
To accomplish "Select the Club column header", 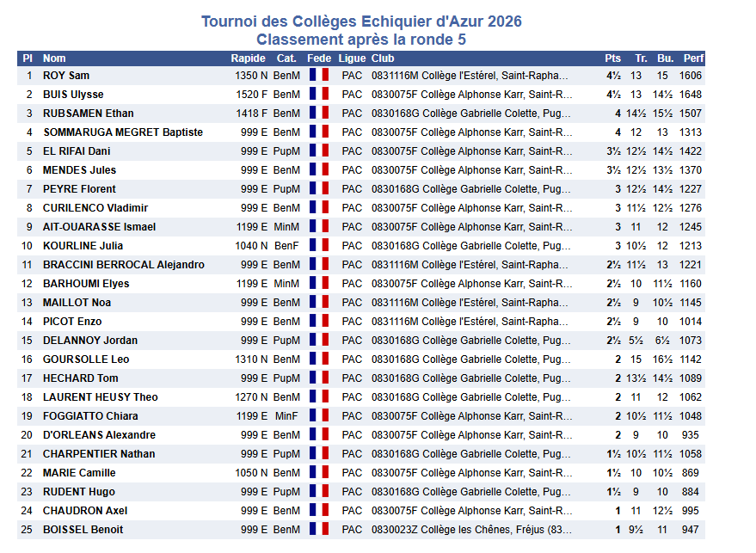I will (x=383, y=58).
